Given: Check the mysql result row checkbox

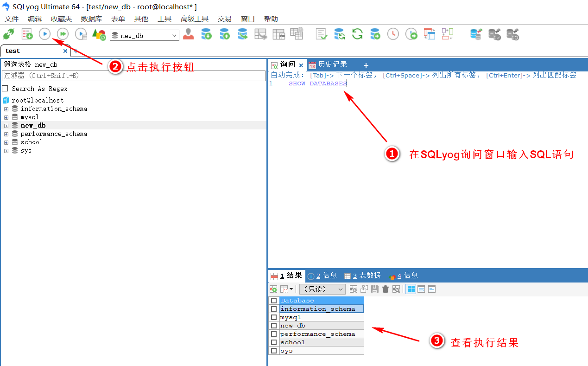Looking at the screenshot, I should 274,317.
